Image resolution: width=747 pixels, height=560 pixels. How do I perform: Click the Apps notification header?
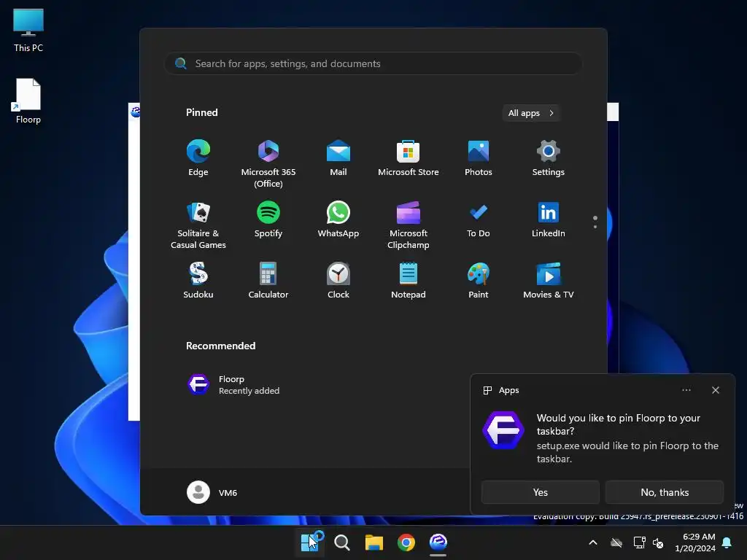(500, 390)
